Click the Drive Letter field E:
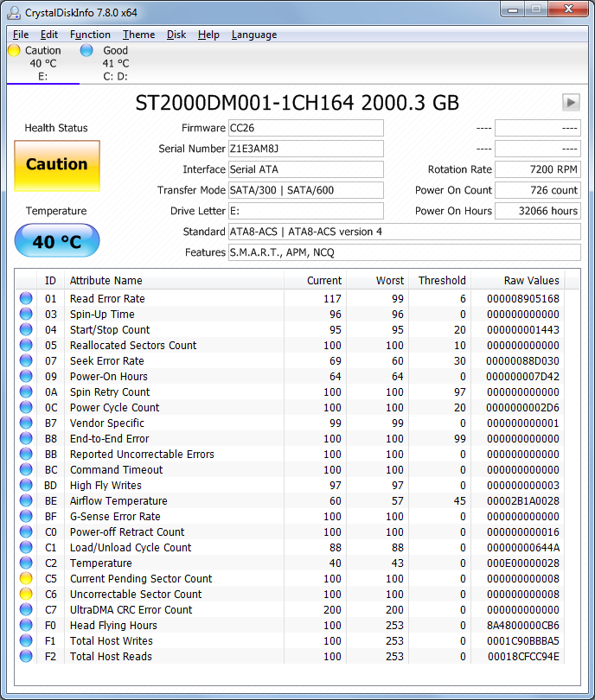 305,211
